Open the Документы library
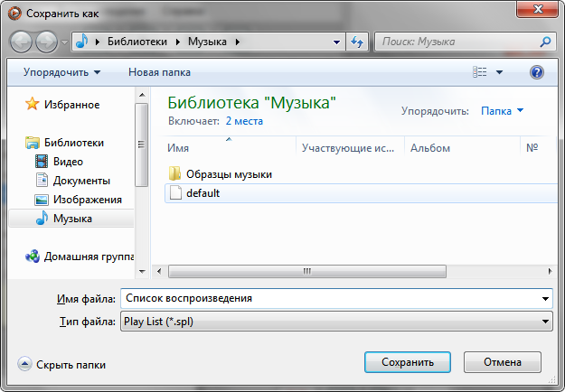The height and width of the screenshot is (392, 565). (x=81, y=181)
